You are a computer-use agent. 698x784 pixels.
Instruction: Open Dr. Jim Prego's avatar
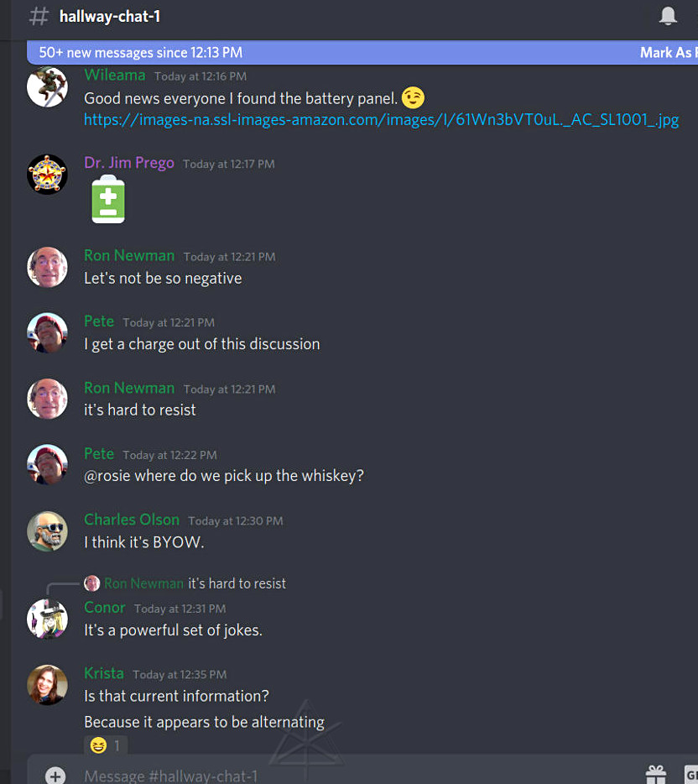coord(47,174)
